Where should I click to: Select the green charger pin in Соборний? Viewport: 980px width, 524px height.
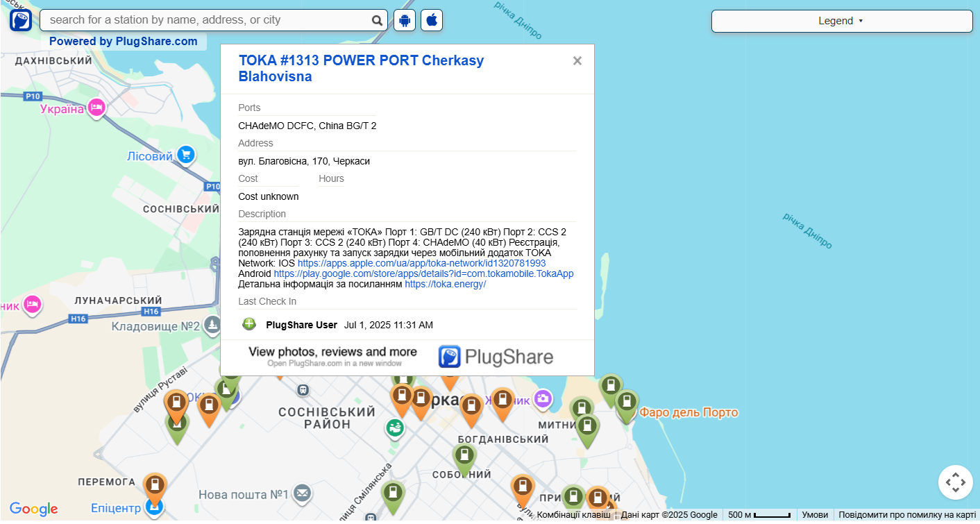(x=464, y=457)
